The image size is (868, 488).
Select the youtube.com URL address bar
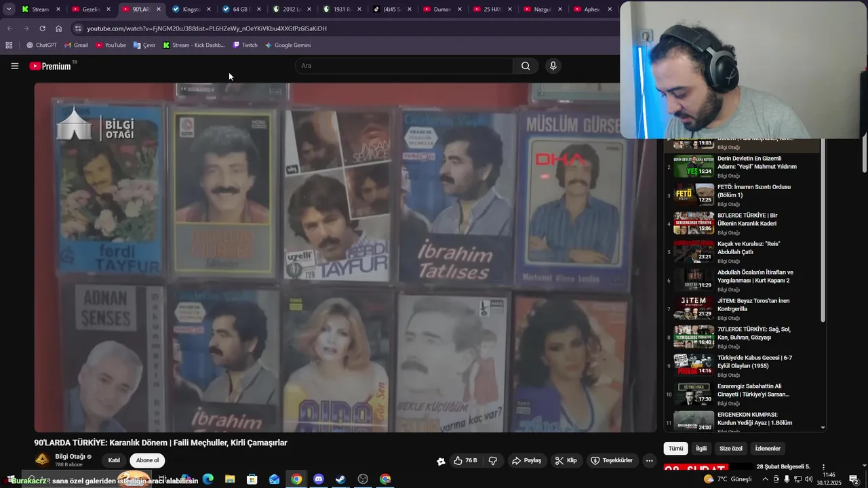click(x=207, y=28)
